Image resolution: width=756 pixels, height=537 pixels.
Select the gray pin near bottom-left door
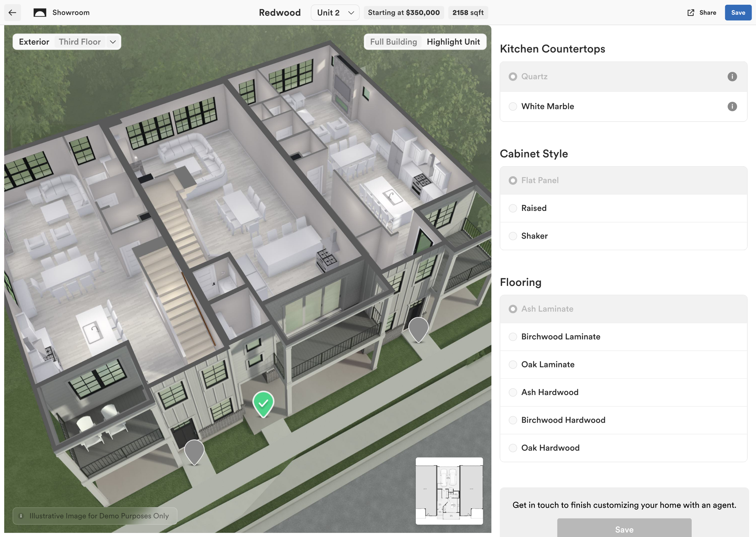coord(194,450)
